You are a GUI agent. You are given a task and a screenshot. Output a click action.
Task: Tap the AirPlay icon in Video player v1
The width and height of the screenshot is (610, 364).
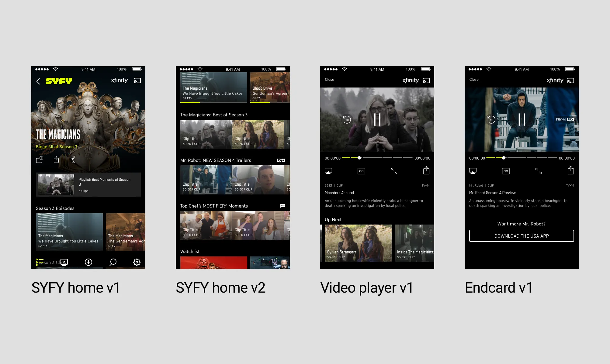click(x=328, y=171)
